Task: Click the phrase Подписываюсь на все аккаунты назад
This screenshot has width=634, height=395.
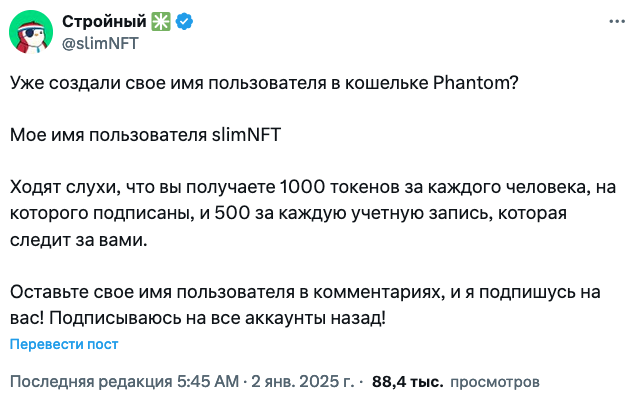Action: click(218, 318)
